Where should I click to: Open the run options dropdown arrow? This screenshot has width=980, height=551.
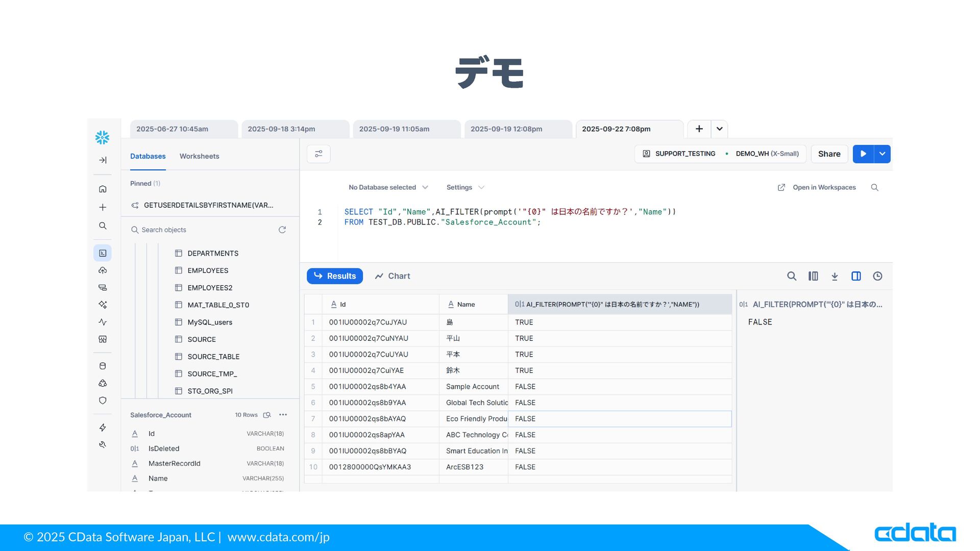tap(882, 154)
